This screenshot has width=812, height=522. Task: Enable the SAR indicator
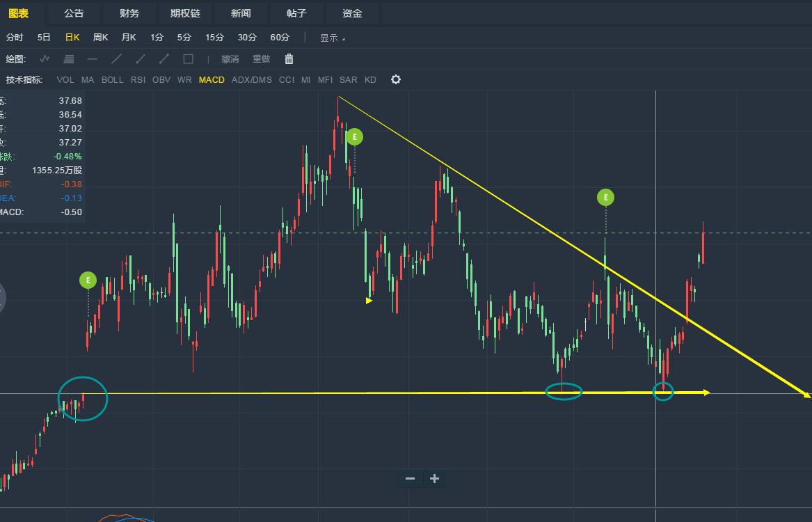(x=348, y=80)
